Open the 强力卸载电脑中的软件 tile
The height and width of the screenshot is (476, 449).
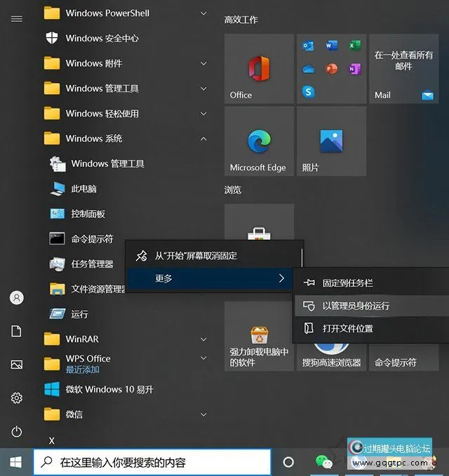coord(259,336)
